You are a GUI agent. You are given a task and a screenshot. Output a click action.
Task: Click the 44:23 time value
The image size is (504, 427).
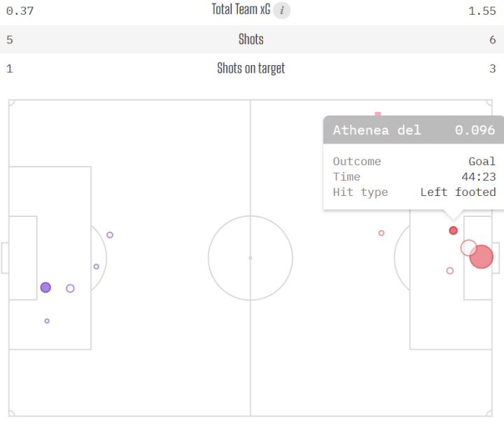click(478, 177)
